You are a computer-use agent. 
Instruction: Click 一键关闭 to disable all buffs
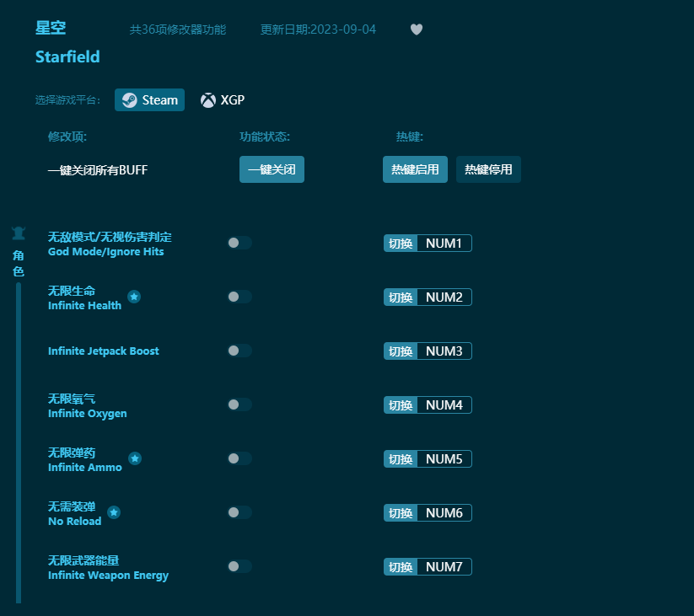272,169
